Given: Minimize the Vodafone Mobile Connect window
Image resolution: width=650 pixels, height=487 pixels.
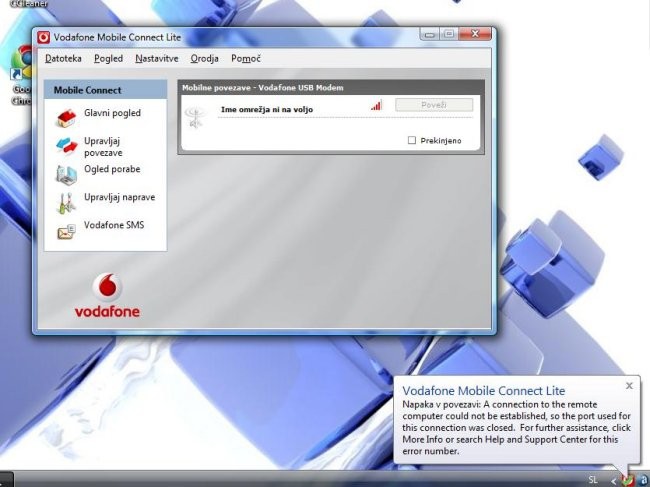Looking at the screenshot, I should [x=429, y=34].
